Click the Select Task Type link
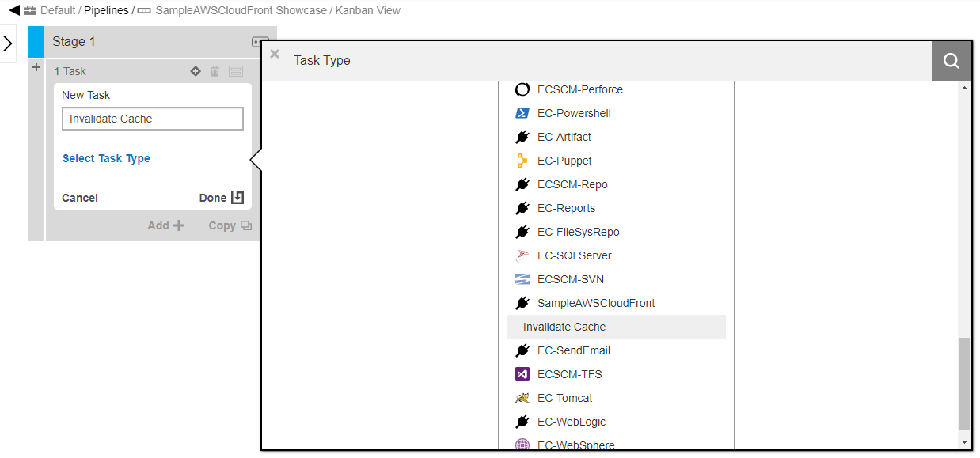980x458 pixels. tap(106, 158)
